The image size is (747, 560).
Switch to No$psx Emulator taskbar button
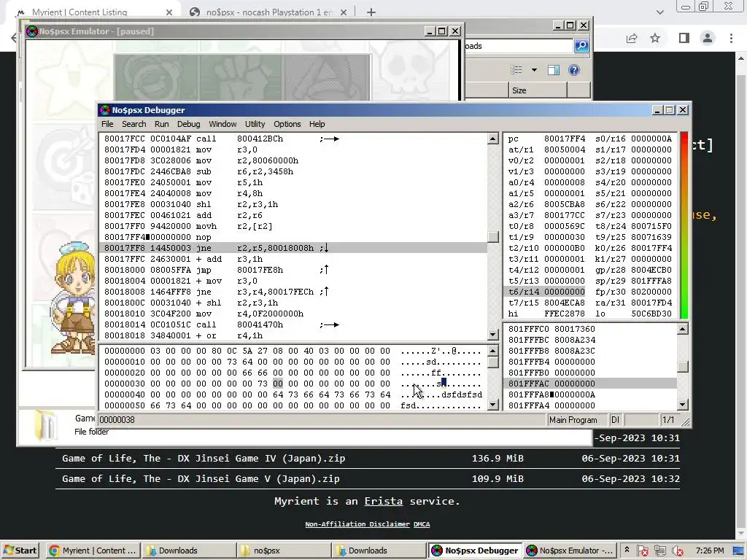tap(569, 551)
